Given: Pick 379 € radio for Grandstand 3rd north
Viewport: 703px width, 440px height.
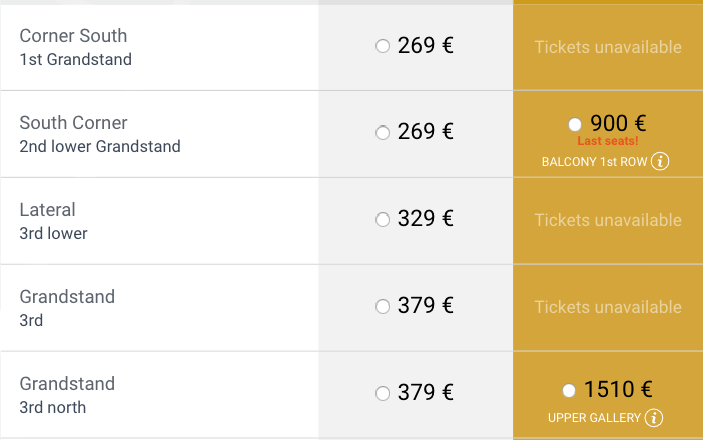Looking at the screenshot, I should pos(382,394).
